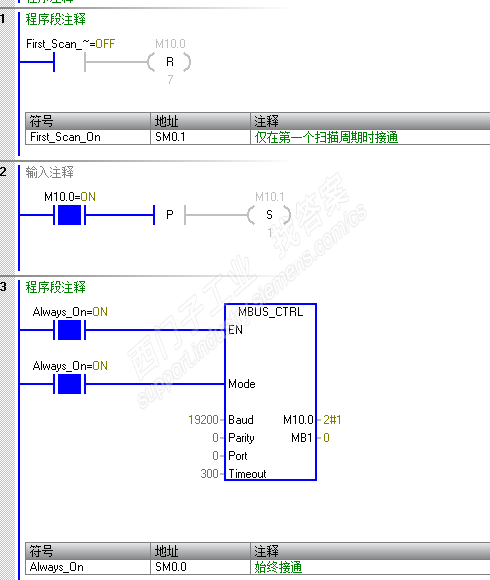Select the Always_On contact feeding Mode
490x580 pixels.
(x=69, y=384)
